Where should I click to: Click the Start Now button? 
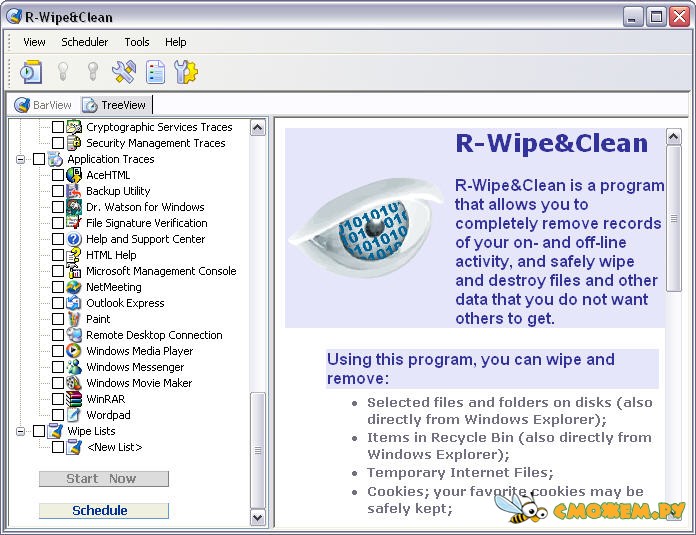click(x=104, y=479)
